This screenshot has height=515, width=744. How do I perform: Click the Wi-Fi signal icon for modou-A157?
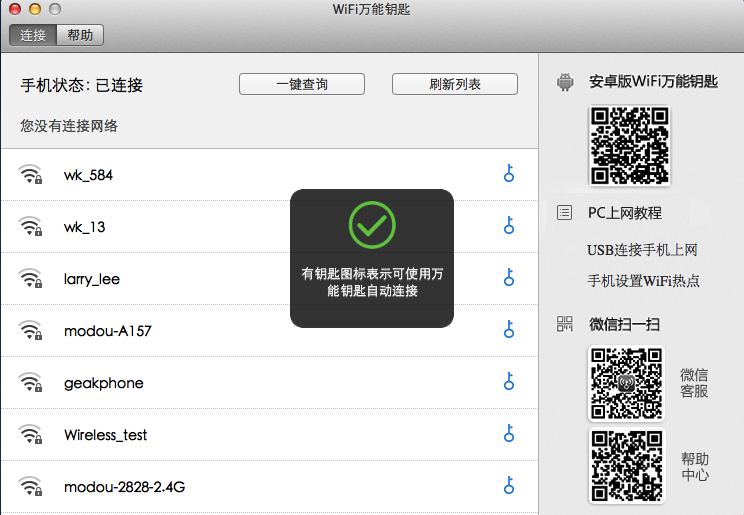tap(30, 330)
